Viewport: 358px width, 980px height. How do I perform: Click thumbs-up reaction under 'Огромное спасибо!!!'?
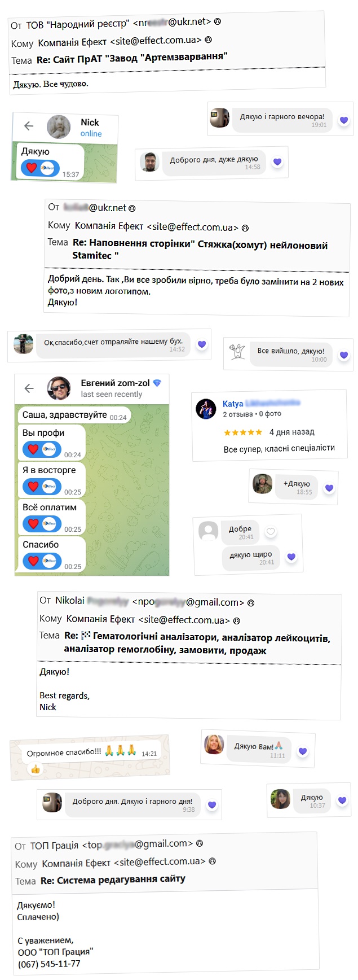click(36, 768)
